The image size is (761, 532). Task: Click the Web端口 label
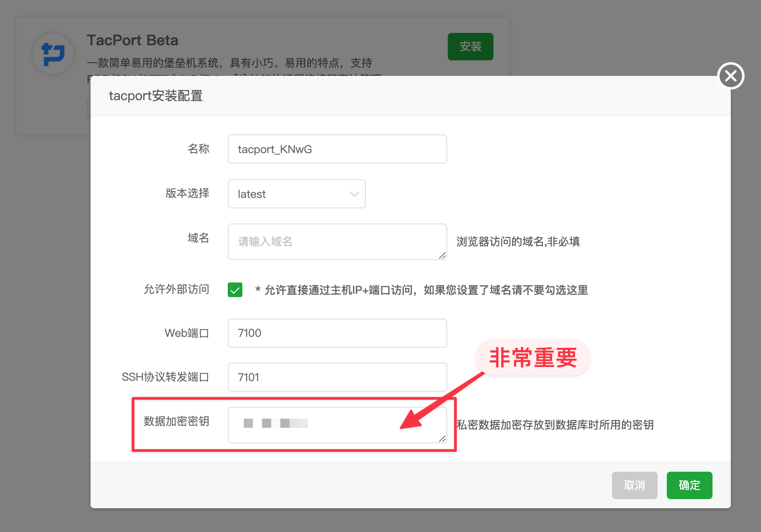pos(187,333)
